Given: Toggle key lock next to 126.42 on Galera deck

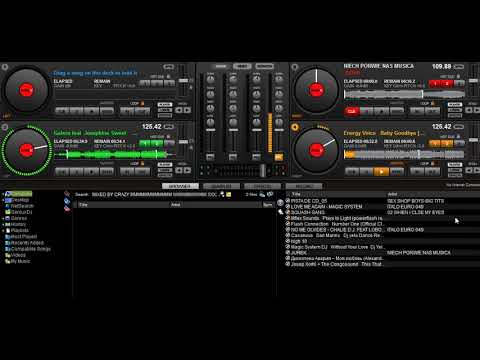Looking at the screenshot, I should tap(169, 127).
